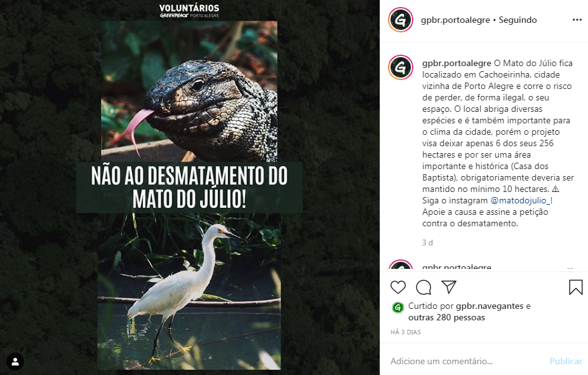
Task: View gpbr.navegantes profile from likes
Action: pos(490,306)
